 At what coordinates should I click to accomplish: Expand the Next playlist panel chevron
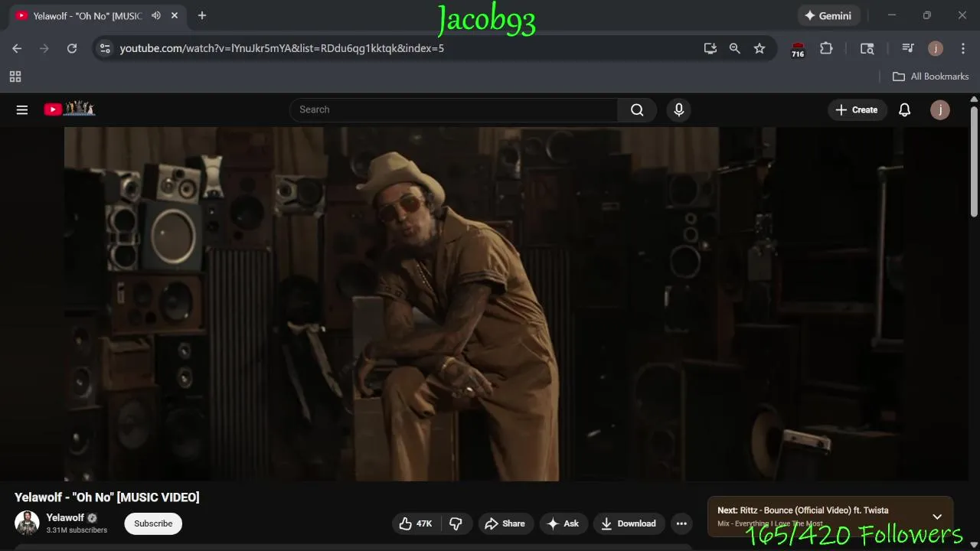point(937,517)
